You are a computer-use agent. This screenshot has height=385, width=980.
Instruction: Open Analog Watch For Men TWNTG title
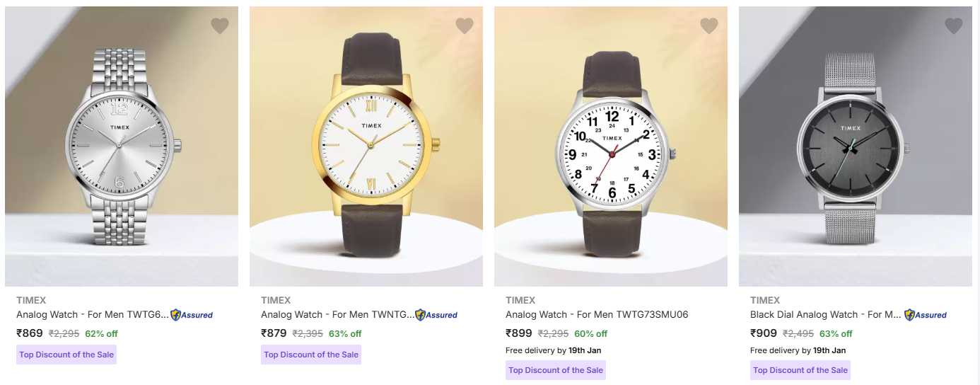coord(337,314)
